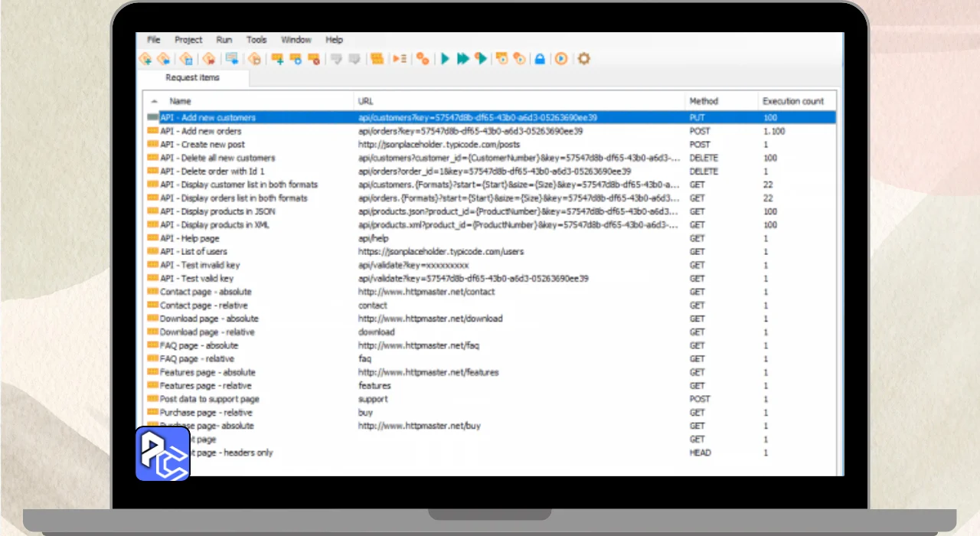Select the API - List of users item
The height and width of the screenshot is (536, 980).
pos(193,252)
